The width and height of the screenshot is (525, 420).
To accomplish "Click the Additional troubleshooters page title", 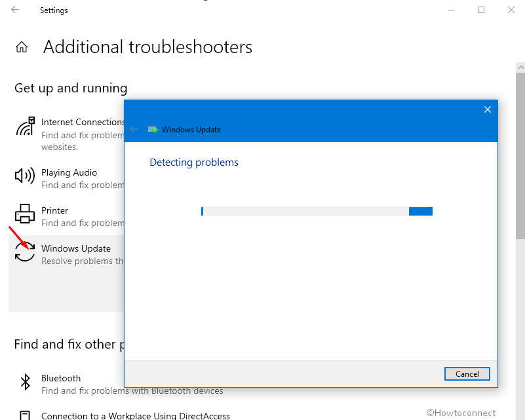I will pos(147,47).
